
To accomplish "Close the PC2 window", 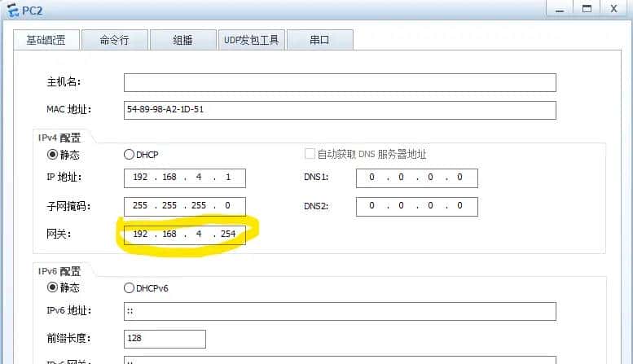I will (x=614, y=9).
